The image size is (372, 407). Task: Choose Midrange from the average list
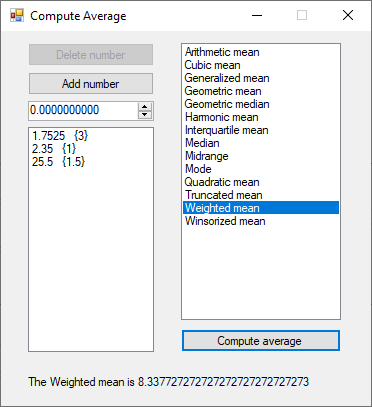[x=261, y=156]
